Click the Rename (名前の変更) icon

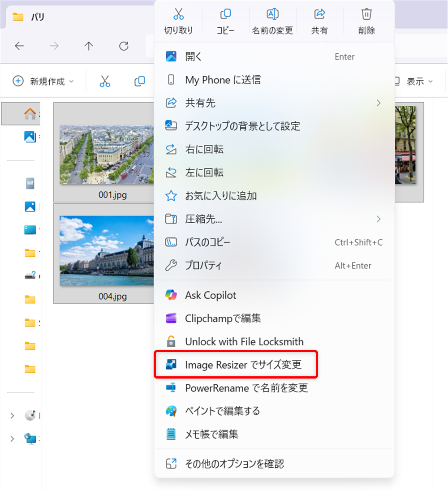click(x=273, y=14)
